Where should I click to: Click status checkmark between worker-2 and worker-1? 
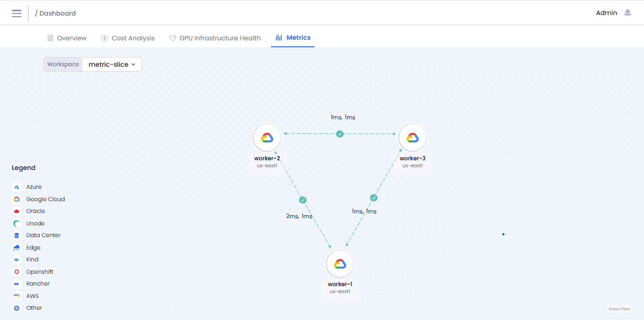click(303, 200)
